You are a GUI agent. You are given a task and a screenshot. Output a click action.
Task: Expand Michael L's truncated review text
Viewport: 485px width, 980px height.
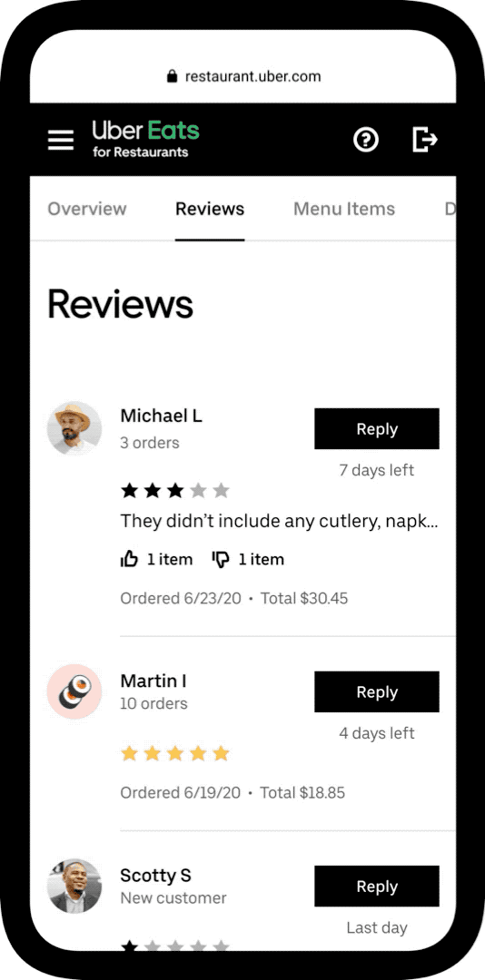click(279, 521)
